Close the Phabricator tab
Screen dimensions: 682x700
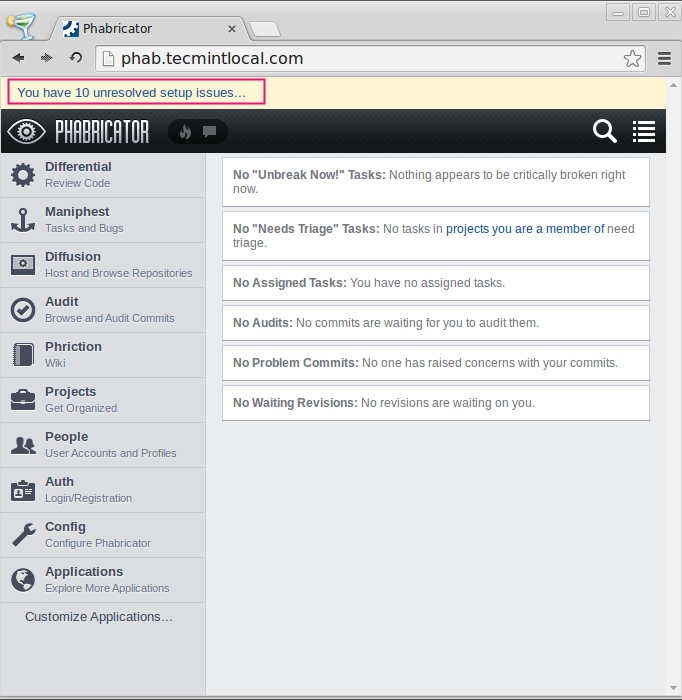coord(232,29)
